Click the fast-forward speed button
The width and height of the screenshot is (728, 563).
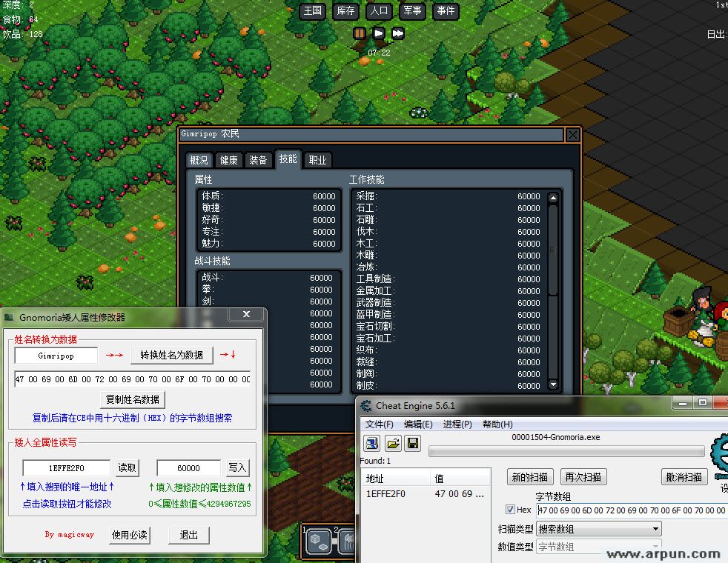[398, 33]
